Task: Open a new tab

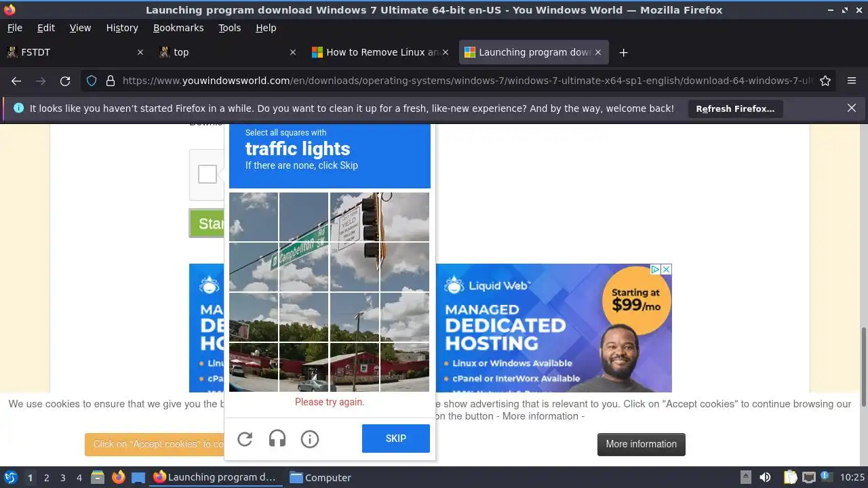Action: point(623,52)
